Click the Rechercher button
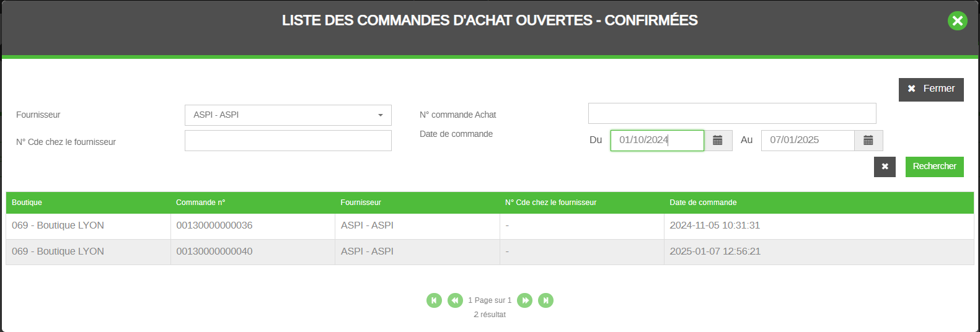The width and height of the screenshot is (980, 332). [x=934, y=167]
